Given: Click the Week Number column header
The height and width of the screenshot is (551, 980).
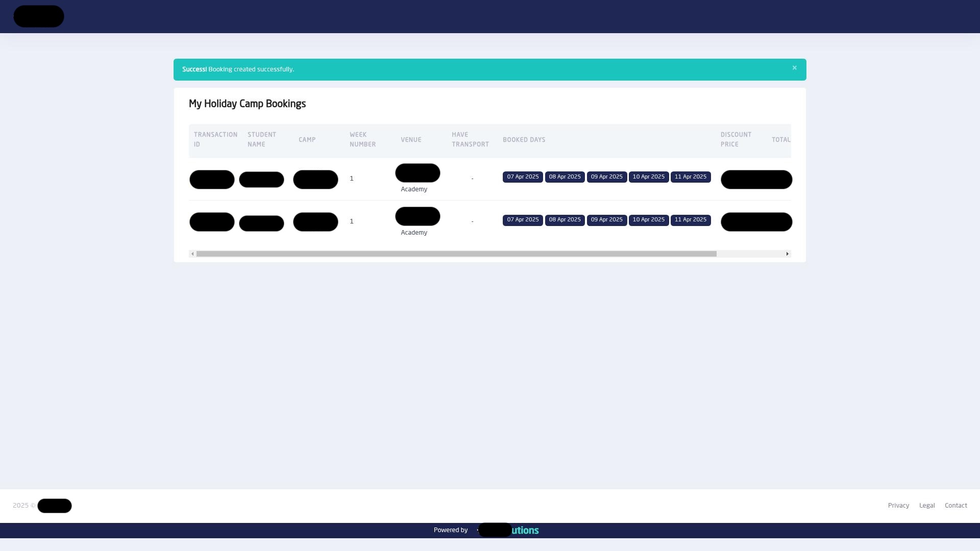Looking at the screenshot, I should click(362, 140).
